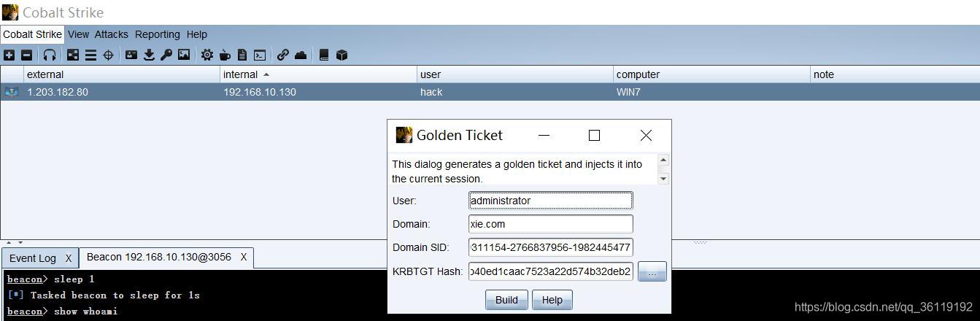Sort sessions by internal column header
Image resolution: width=980 pixels, height=321 pixels.
pos(318,74)
